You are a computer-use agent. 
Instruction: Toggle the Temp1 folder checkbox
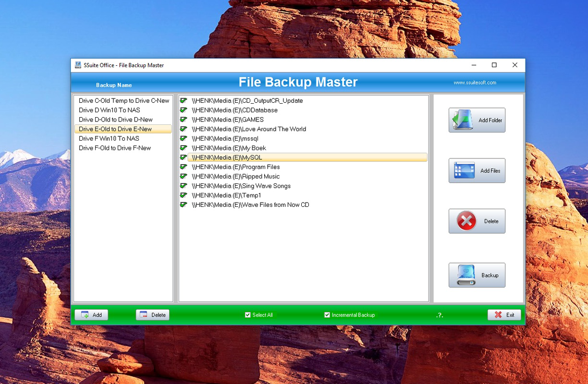(184, 195)
